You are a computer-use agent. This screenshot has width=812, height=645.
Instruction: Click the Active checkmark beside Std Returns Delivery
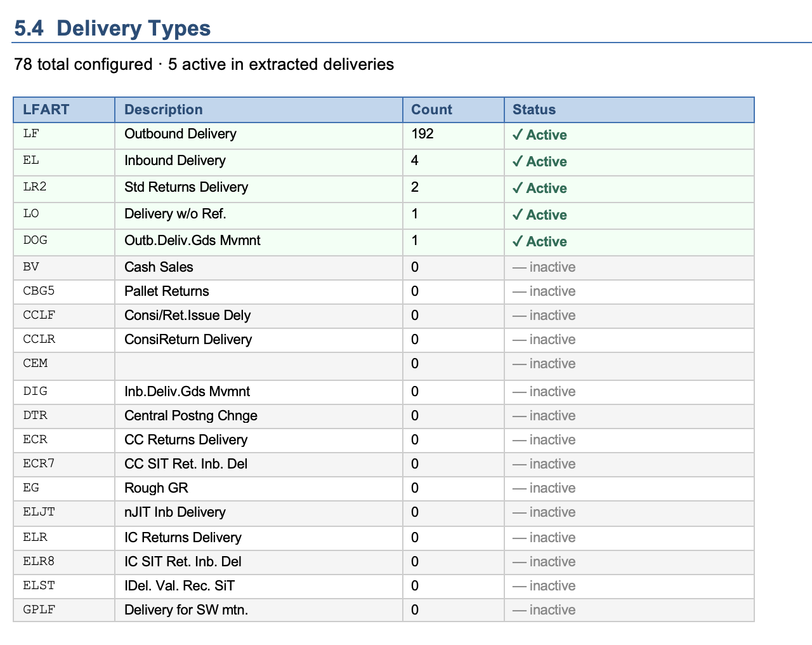click(539, 188)
